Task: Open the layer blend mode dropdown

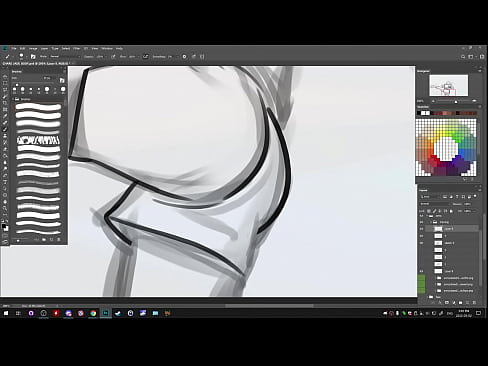Action: (433, 204)
